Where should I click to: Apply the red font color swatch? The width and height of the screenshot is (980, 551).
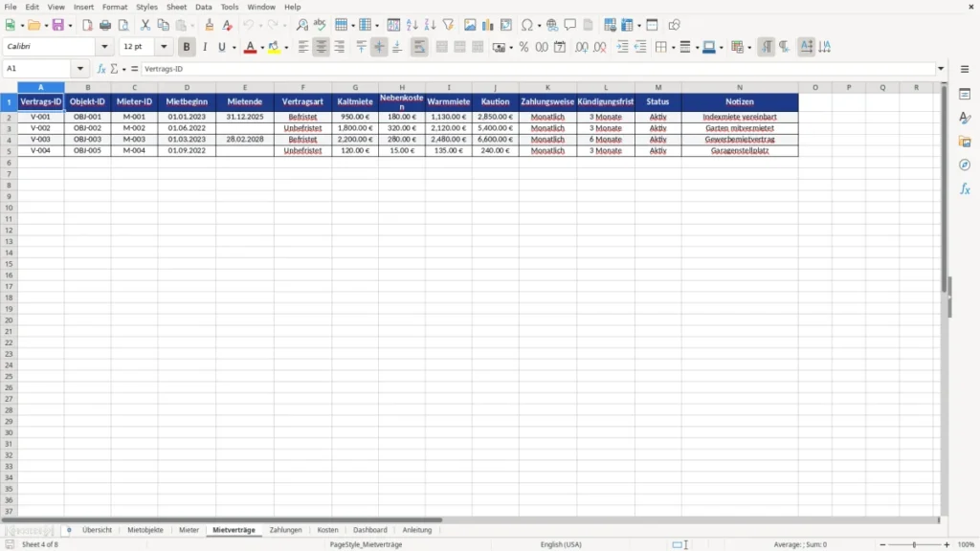click(x=250, y=47)
